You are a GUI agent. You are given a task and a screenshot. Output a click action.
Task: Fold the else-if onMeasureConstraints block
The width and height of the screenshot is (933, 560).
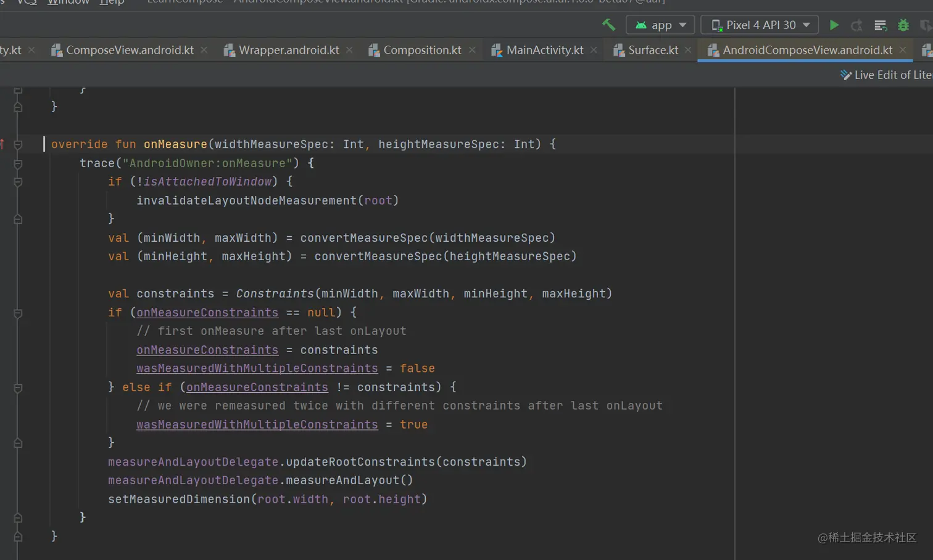point(18,388)
